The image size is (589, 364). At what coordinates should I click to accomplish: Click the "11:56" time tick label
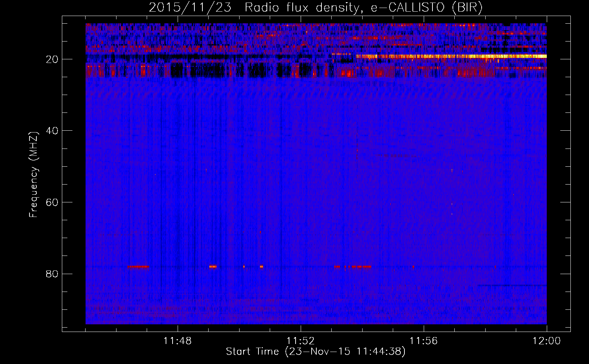424,341
